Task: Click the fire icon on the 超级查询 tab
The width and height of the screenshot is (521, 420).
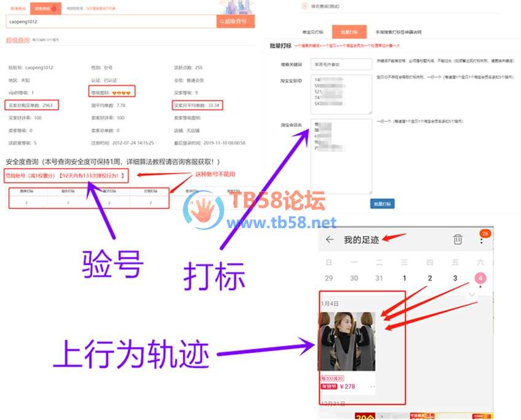Action: [x=54, y=9]
